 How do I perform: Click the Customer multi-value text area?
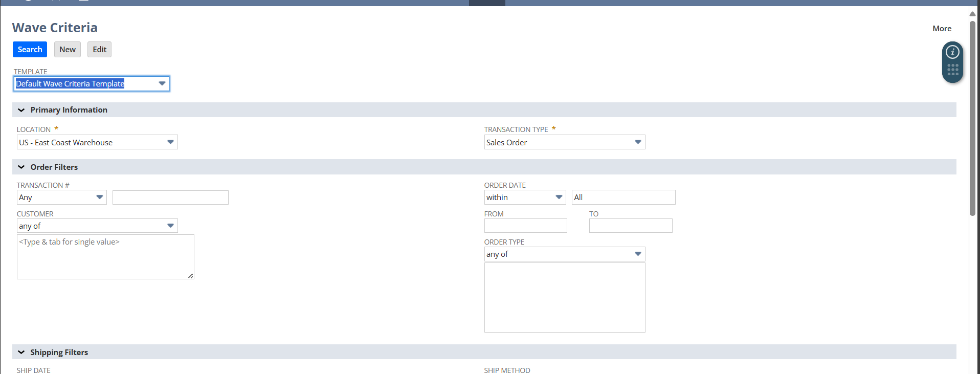click(x=105, y=257)
